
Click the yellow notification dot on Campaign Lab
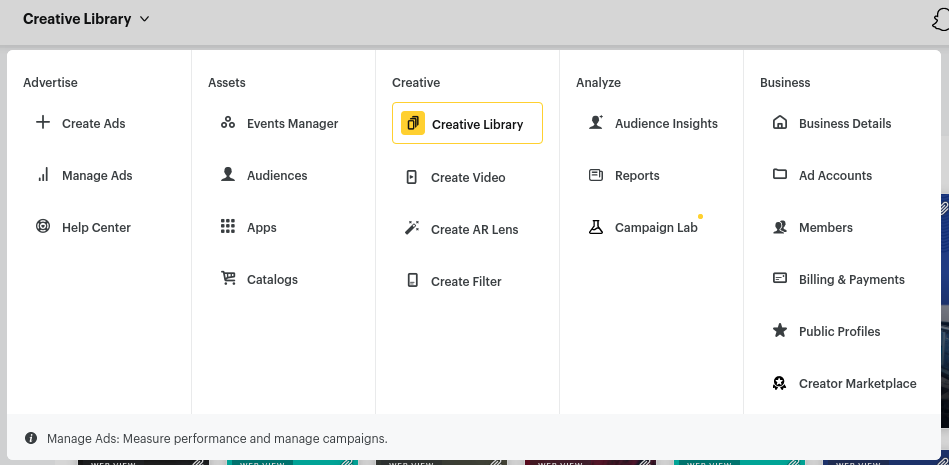(x=700, y=216)
